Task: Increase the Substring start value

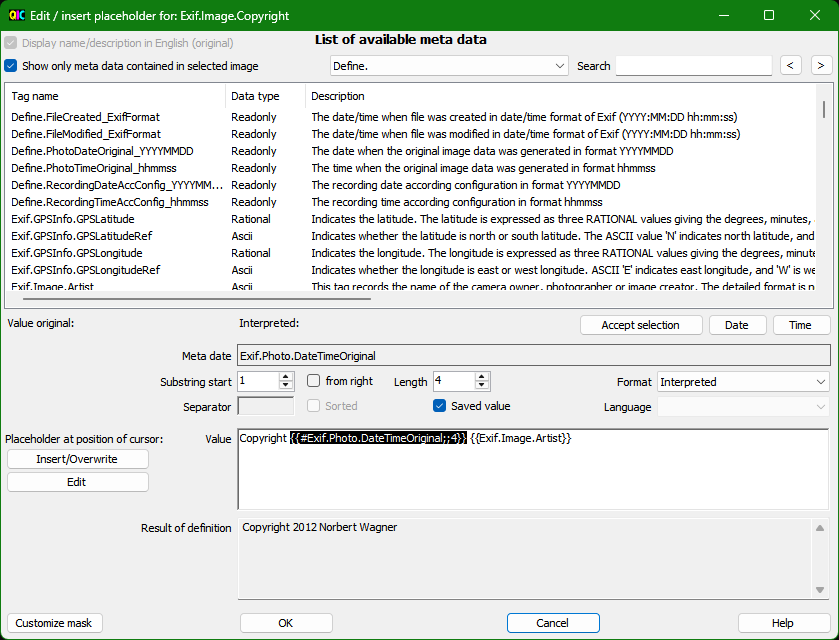Action: (286, 377)
